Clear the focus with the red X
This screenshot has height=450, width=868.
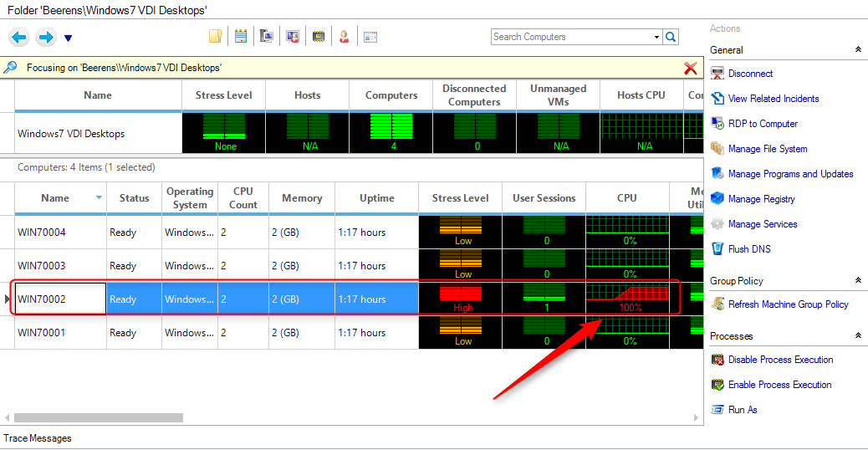click(x=691, y=68)
